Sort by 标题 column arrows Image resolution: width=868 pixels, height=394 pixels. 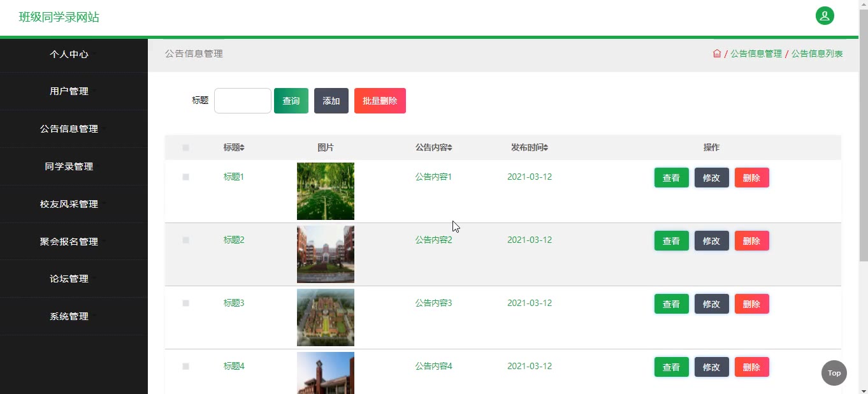[242, 148]
